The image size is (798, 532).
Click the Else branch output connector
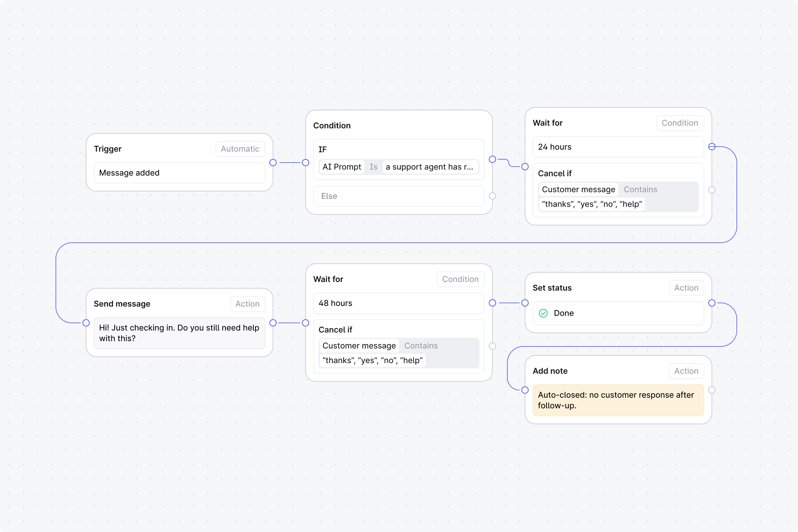(492, 196)
